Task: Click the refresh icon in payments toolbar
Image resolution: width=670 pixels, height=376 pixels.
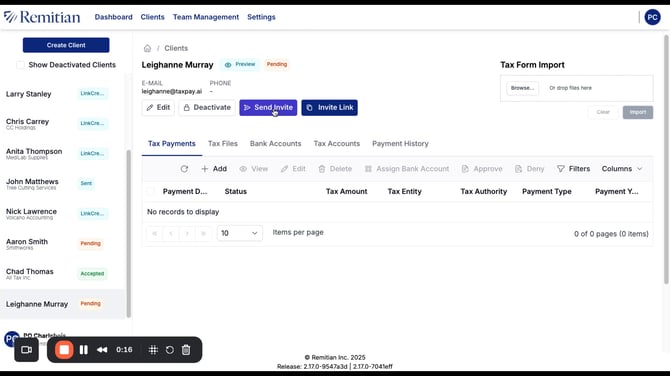Action: pos(184,169)
